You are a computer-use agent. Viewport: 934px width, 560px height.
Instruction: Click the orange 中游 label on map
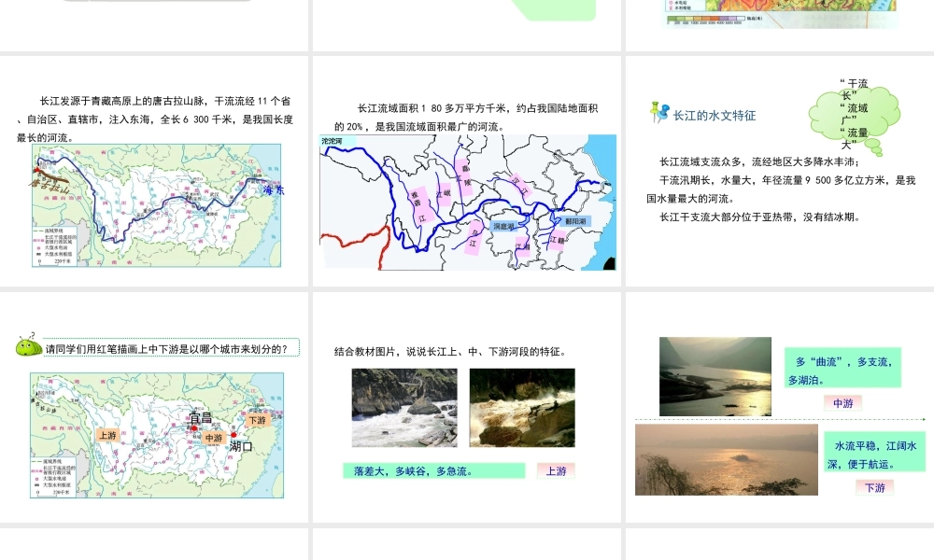coord(213,438)
